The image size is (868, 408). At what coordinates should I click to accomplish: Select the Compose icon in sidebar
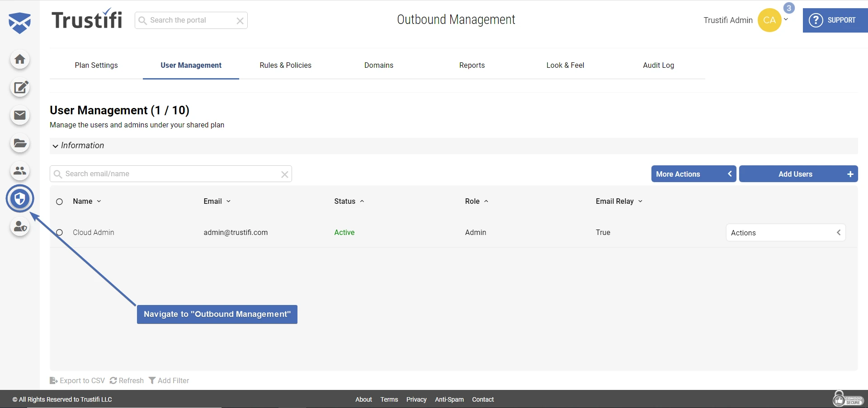click(20, 88)
